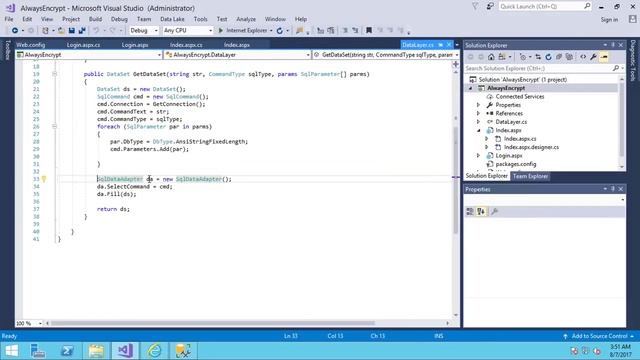The height and width of the screenshot is (360, 640).
Task: Open the Diagnostic Tools side tab
Action: (633, 60)
